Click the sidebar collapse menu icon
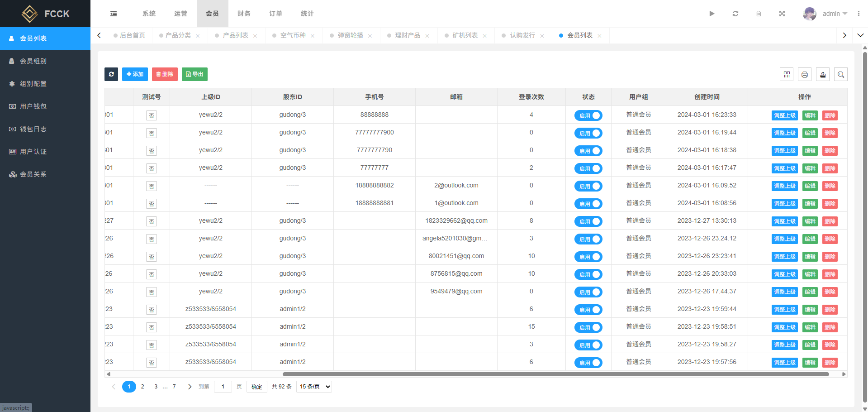This screenshot has width=868, height=412. coord(114,14)
